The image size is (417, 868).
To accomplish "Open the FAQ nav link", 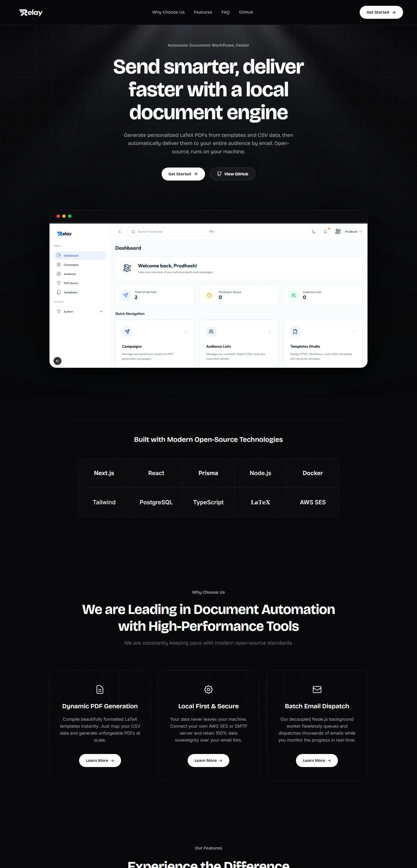I will 225,12.
